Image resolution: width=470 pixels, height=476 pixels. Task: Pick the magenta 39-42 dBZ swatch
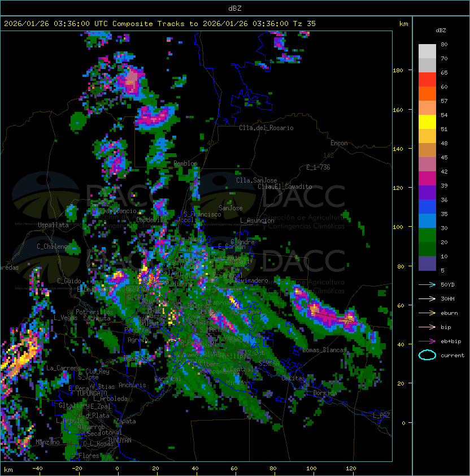[427, 179]
